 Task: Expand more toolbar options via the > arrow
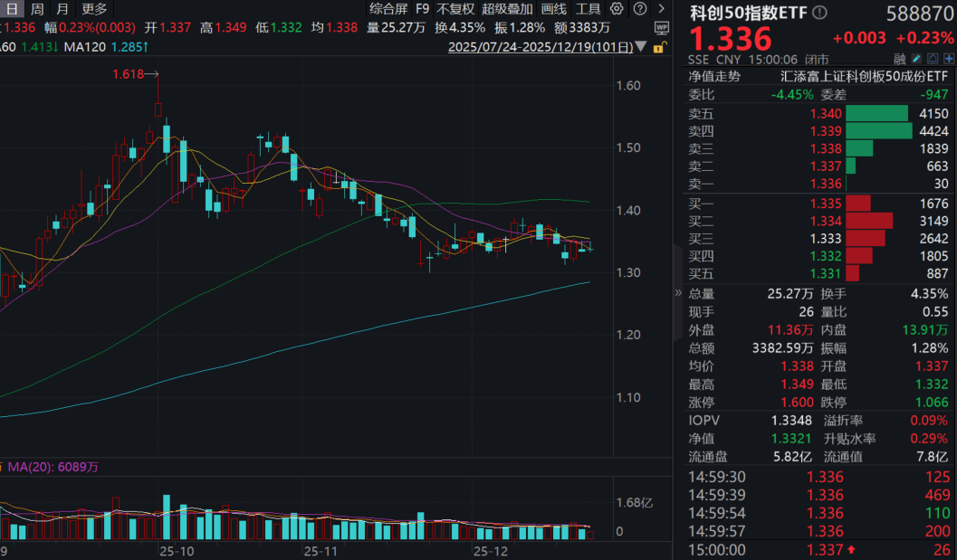pyautogui.click(x=661, y=8)
